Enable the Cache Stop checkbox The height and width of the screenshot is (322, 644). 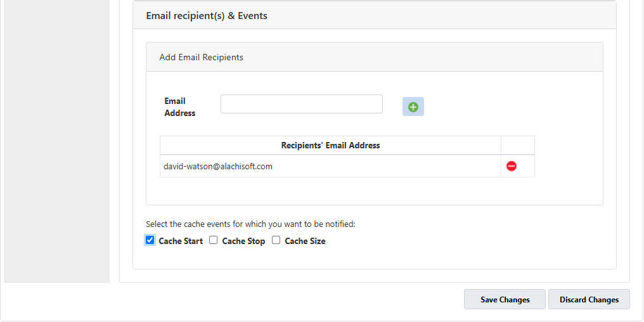[x=213, y=240]
